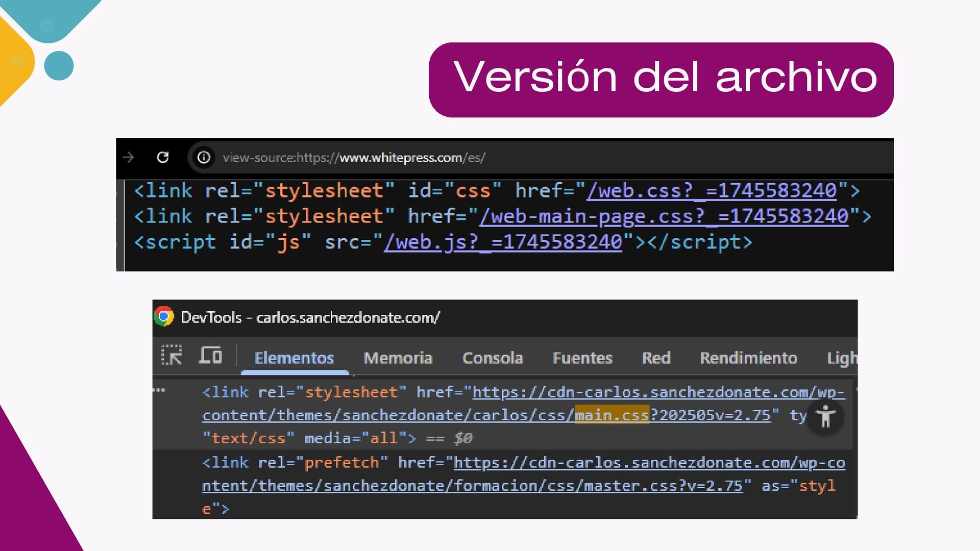Select the inspect element picker icon
Image resolution: width=980 pixels, height=551 pixels.
[171, 355]
